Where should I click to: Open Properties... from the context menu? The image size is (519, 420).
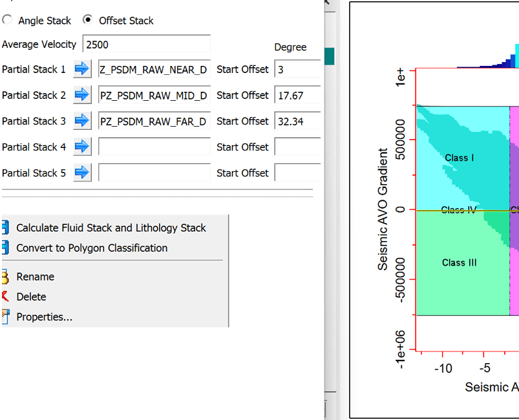(44, 317)
